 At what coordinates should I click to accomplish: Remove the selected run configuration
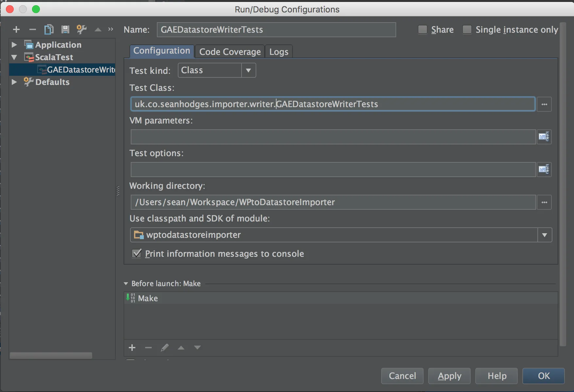32,30
